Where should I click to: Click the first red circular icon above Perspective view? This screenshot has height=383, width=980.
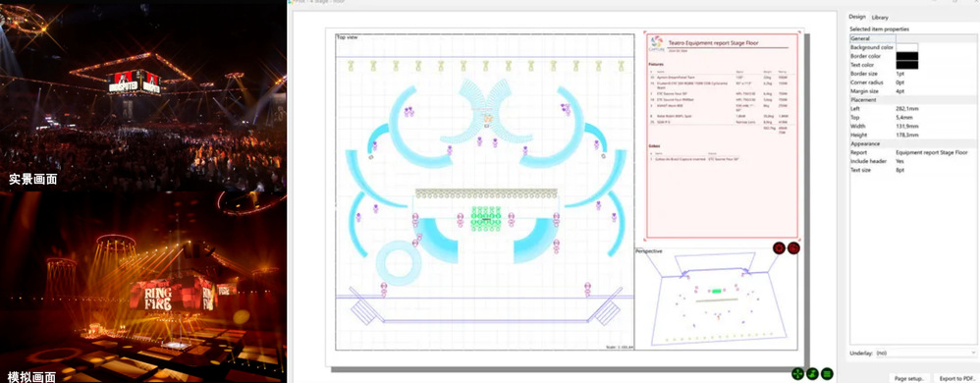coord(779,248)
